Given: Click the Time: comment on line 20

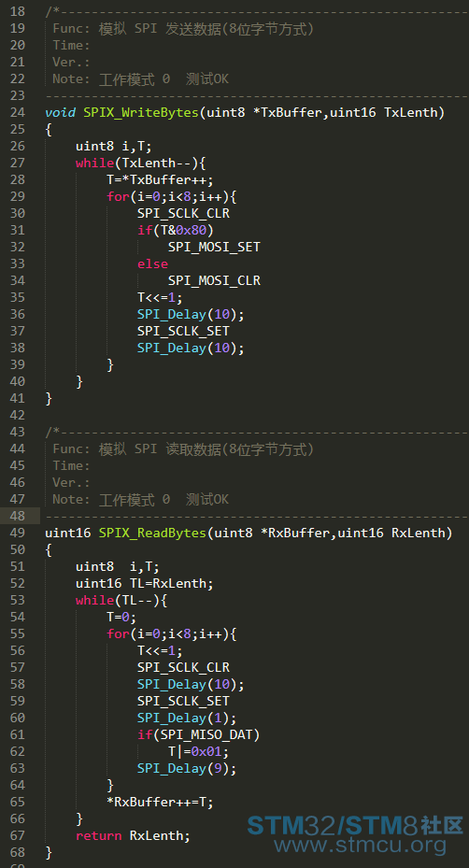Looking at the screenshot, I should 71,46.
